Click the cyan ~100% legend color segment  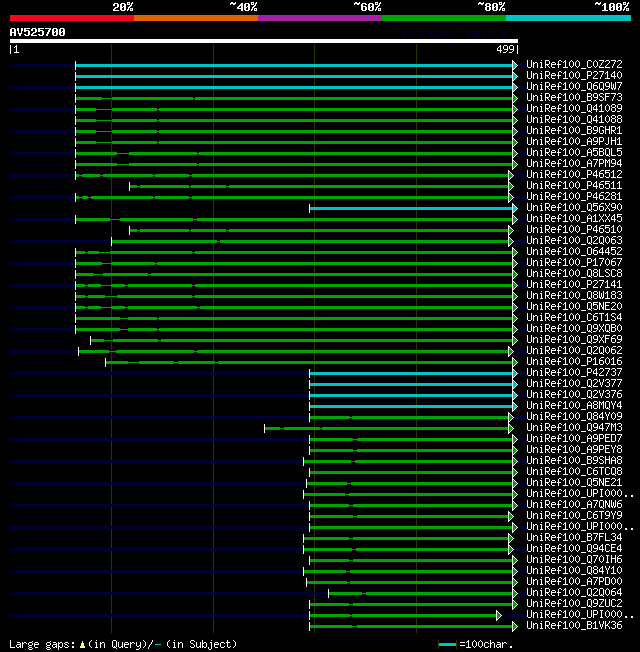click(x=568, y=18)
